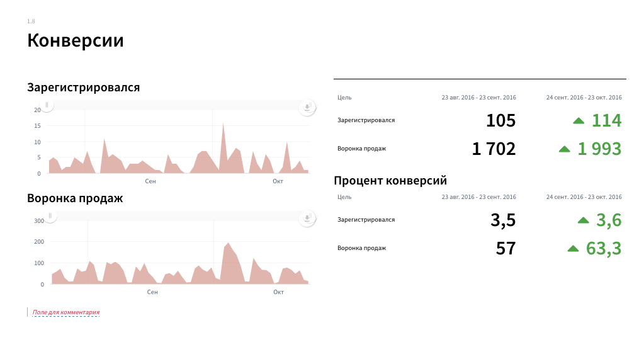Select the conversion percent value 57

(506, 249)
